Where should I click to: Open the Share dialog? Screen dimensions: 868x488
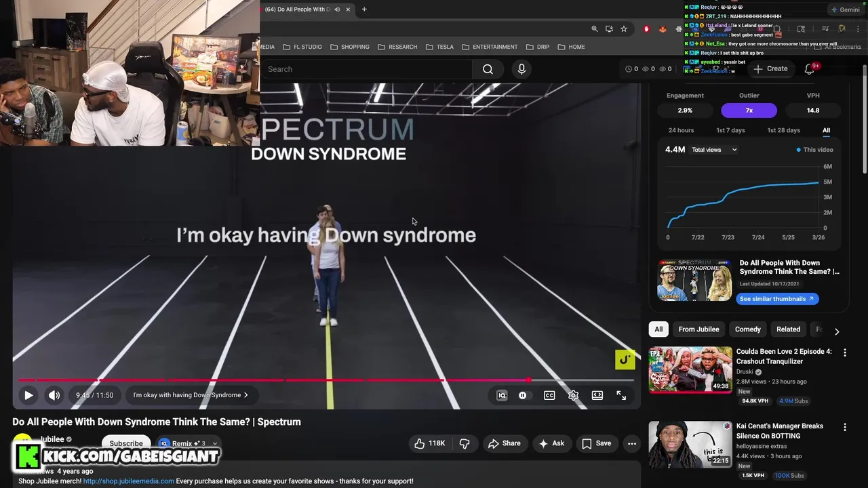coord(505,443)
